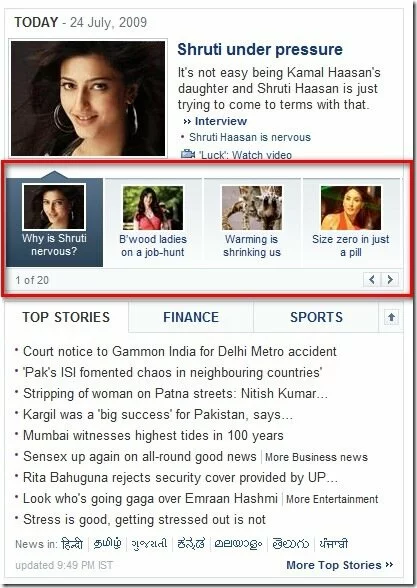Read the 'Mumbai witnesses highest tides' story
The image size is (417, 588).
tap(153, 436)
